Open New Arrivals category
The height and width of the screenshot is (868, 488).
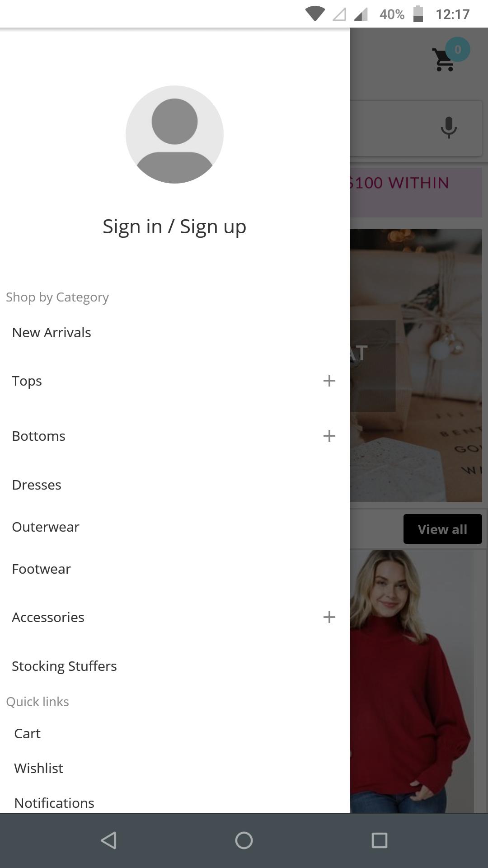click(52, 332)
